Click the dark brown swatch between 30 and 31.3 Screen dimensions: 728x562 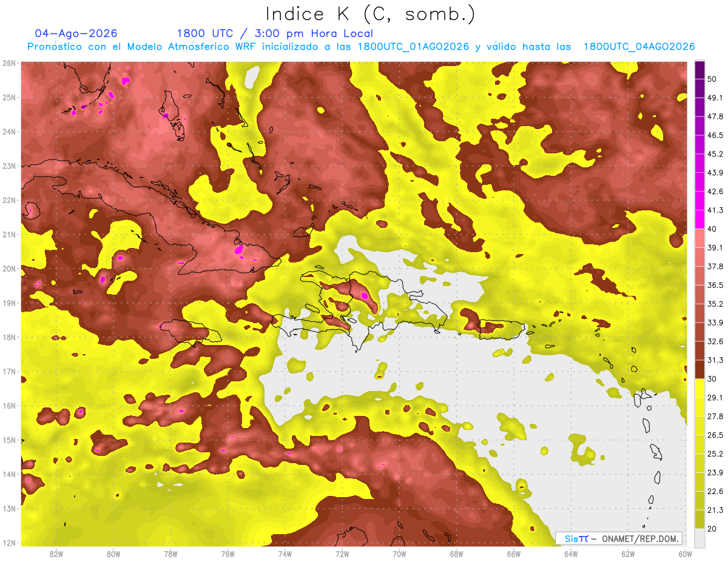[699, 369]
